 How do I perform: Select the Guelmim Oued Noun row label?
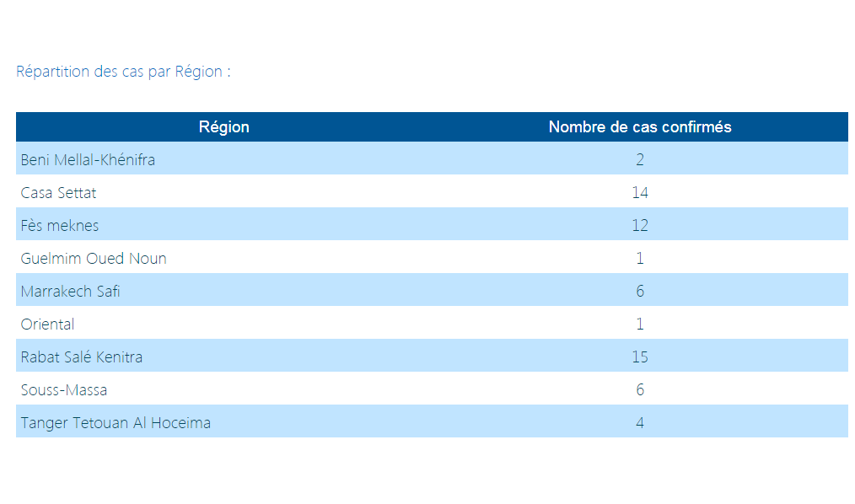[94, 259]
